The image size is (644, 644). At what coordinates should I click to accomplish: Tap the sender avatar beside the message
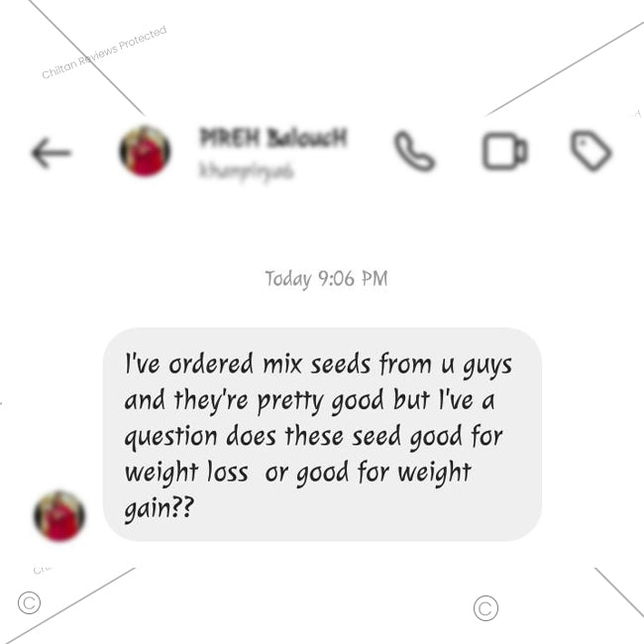[59, 516]
